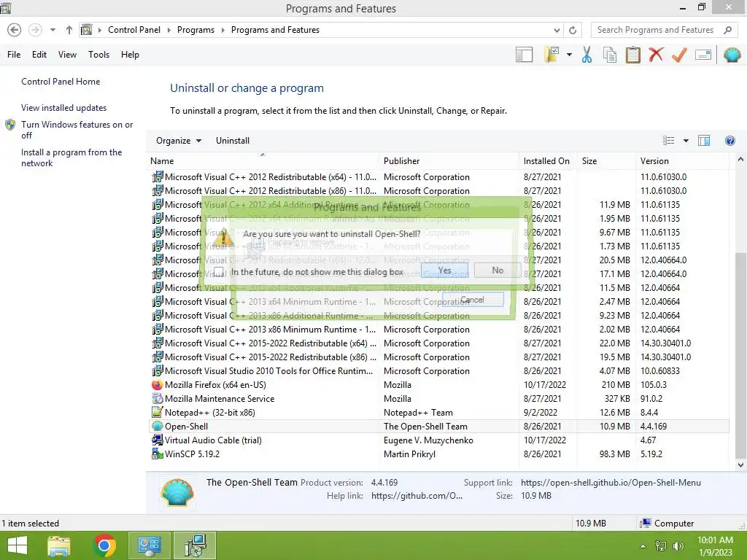
Task: Click the red X Delete icon
Action: click(656, 54)
